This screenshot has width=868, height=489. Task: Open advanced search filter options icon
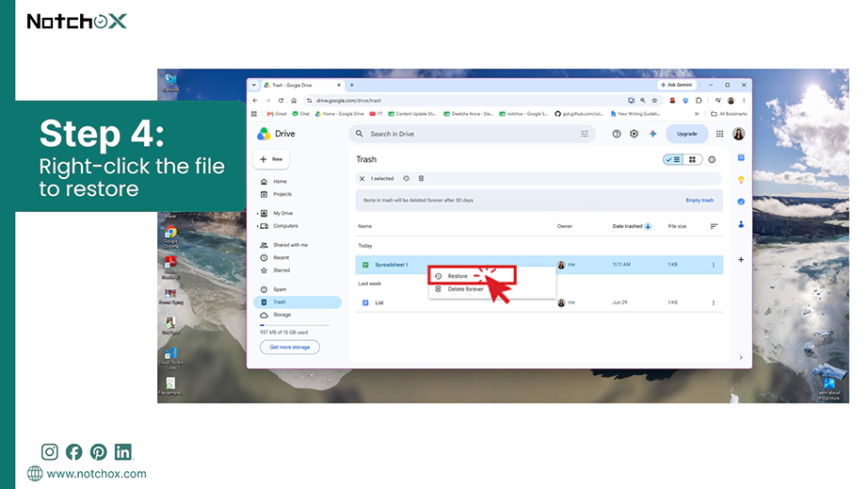[x=584, y=134]
